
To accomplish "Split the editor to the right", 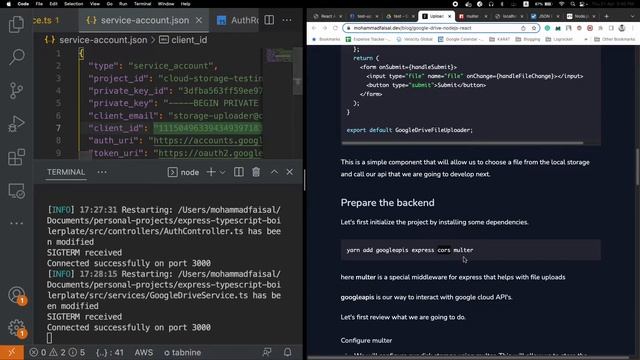I will [x=269, y=20].
